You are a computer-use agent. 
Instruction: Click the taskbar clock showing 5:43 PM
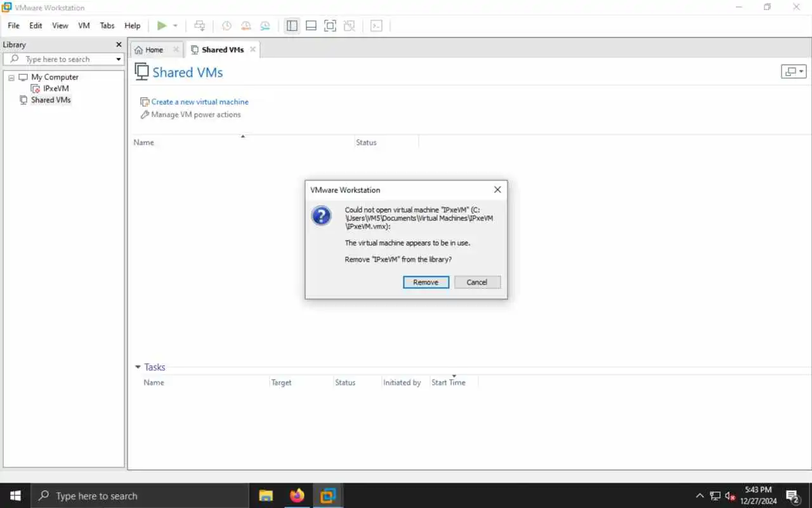coord(759,495)
